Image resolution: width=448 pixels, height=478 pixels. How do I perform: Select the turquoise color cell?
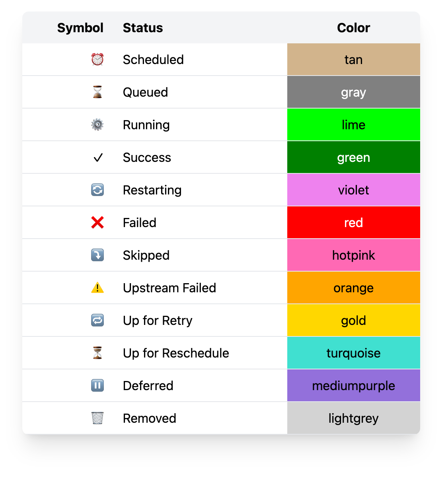[x=354, y=353]
